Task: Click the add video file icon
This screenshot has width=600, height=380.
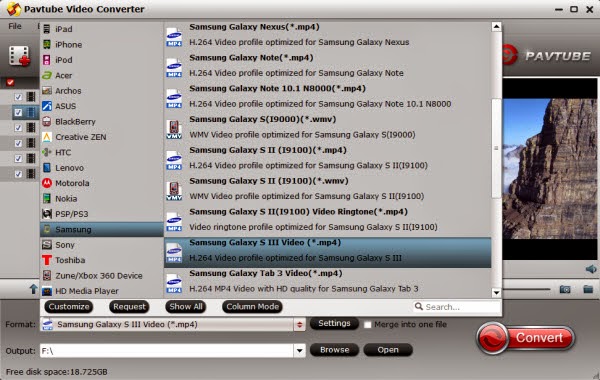Action: (x=19, y=56)
